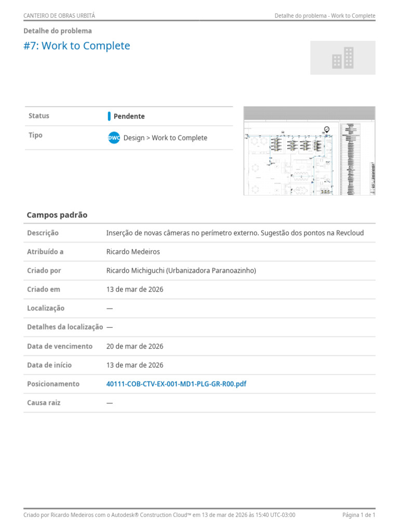The image size is (399, 532).
Task: Click the building placeholder logo image
Action: tap(343, 58)
